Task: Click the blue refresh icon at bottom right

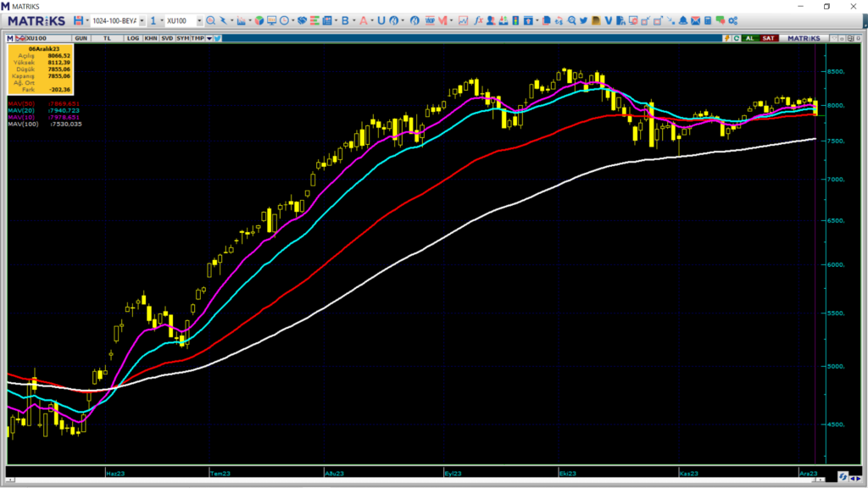Action: point(843,477)
